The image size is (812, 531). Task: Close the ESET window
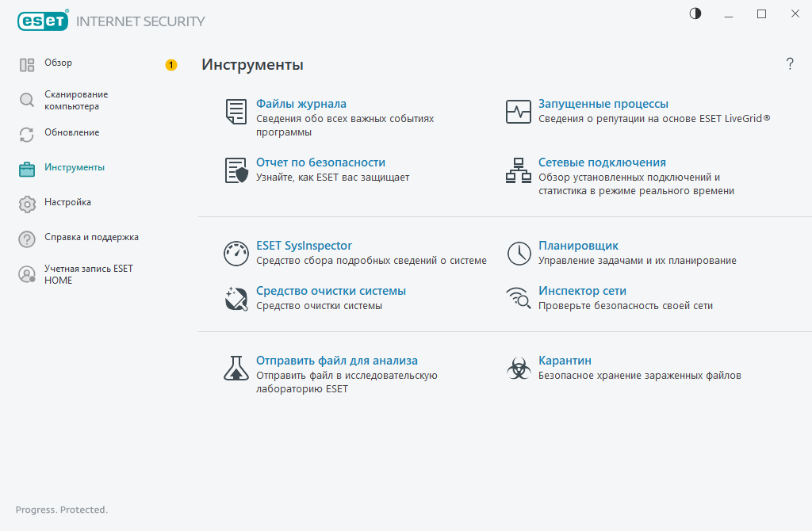pyautogui.click(x=795, y=14)
